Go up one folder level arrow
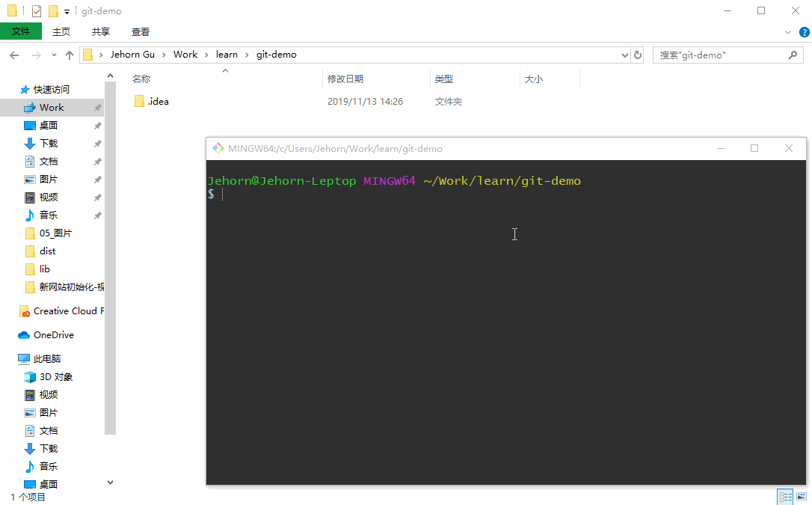Viewport: 812px width, 505px height. pos(70,55)
